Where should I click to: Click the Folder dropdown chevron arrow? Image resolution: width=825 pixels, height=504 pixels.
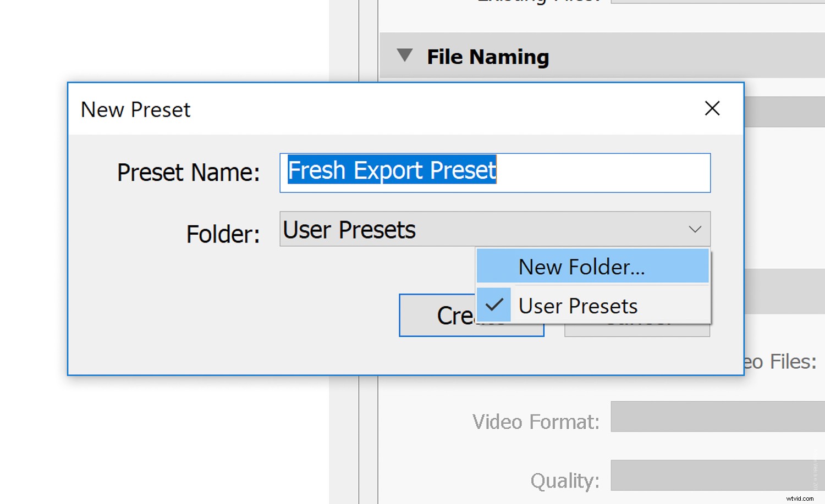(695, 230)
